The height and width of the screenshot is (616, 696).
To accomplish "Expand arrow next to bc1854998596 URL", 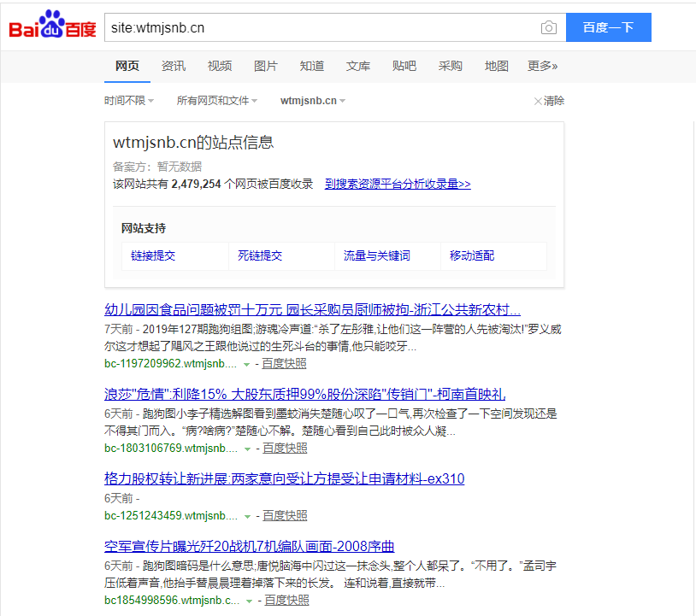I will [x=250, y=601].
